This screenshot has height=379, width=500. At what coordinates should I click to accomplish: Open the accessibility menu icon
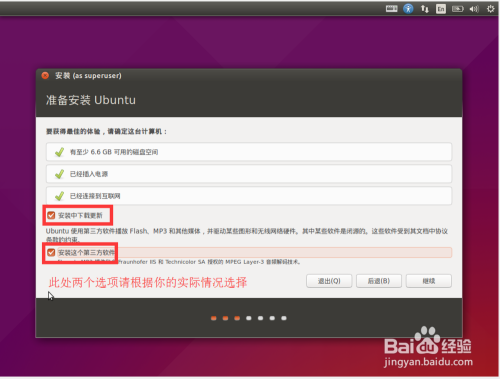(408, 9)
